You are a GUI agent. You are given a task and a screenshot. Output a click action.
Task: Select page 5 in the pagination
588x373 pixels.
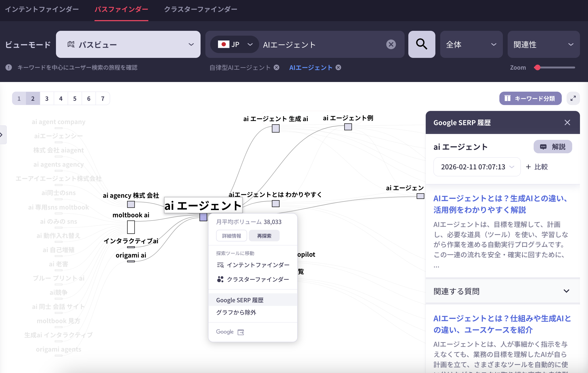75,98
